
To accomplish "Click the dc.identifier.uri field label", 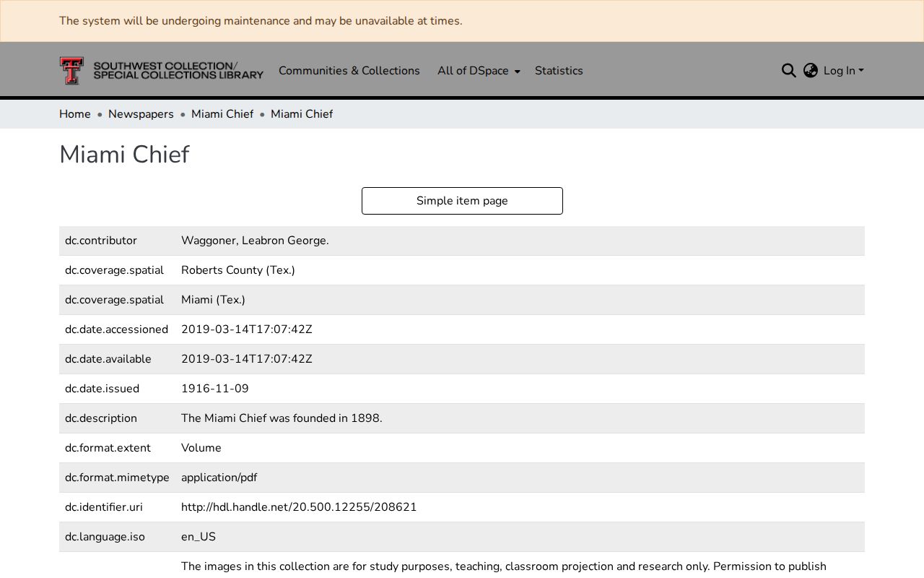I will pos(104,507).
